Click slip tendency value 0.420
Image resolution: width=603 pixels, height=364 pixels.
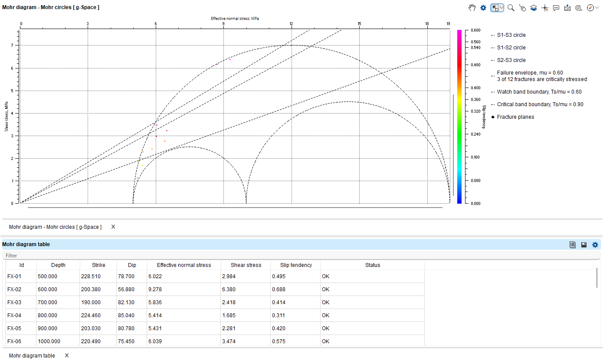click(x=296, y=328)
